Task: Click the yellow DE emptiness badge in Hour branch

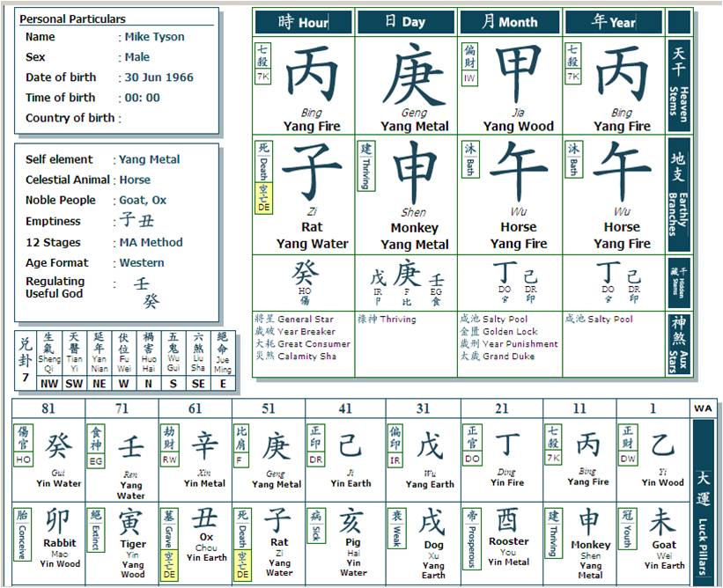Action: (x=263, y=198)
